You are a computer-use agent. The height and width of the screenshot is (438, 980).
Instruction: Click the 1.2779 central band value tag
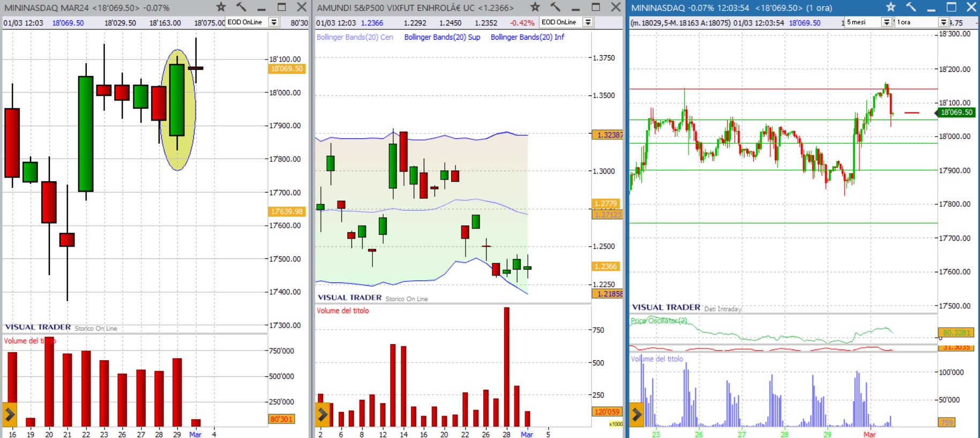point(605,203)
